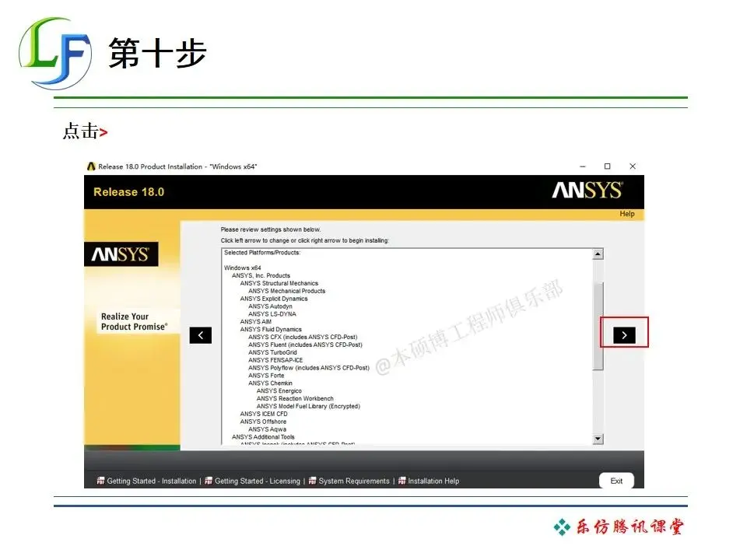Select 'ANSYS Fluid Dynamics' row
This screenshot has width=747, height=560.
click(x=271, y=330)
